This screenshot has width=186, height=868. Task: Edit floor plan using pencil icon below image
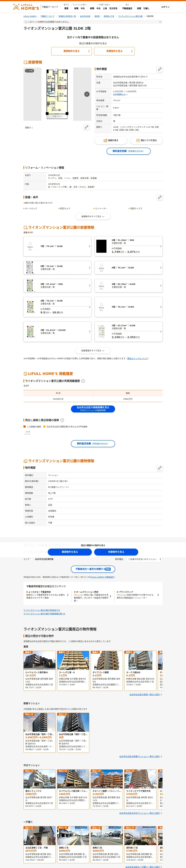coord(87,127)
